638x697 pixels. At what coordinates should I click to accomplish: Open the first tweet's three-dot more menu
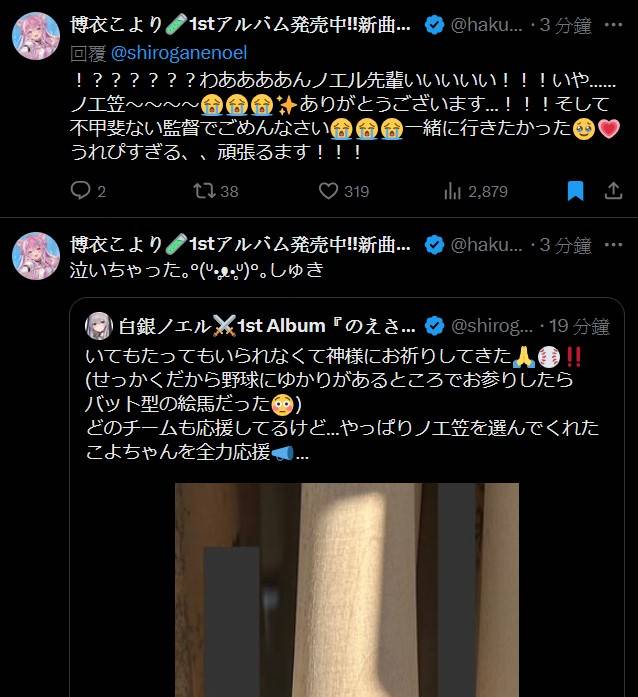point(614,25)
